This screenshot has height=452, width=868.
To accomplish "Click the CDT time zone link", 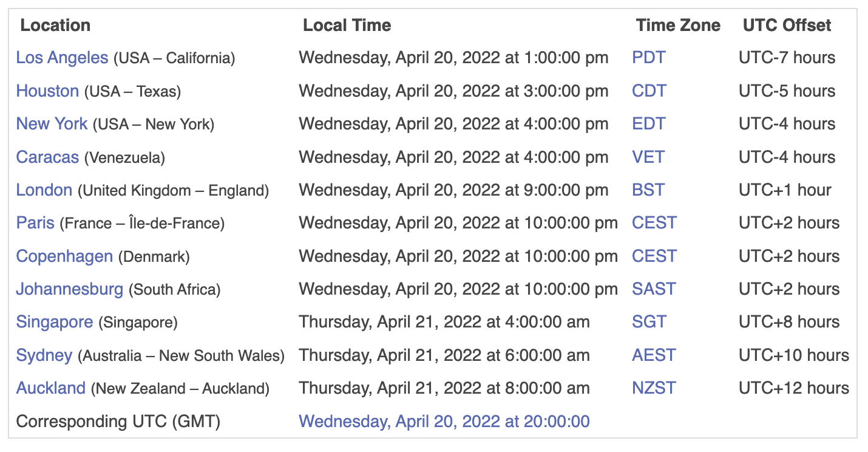I will point(649,91).
